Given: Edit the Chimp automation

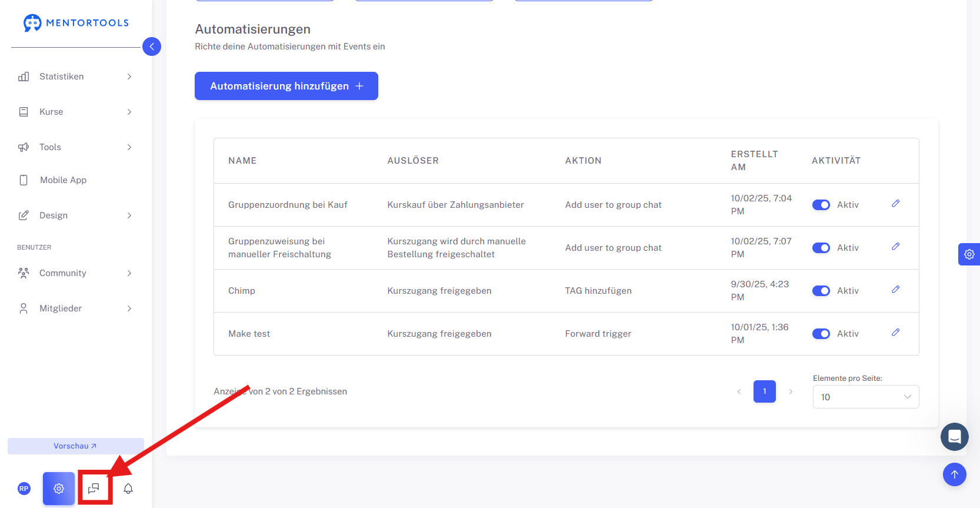Looking at the screenshot, I should (x=896, y=290).
